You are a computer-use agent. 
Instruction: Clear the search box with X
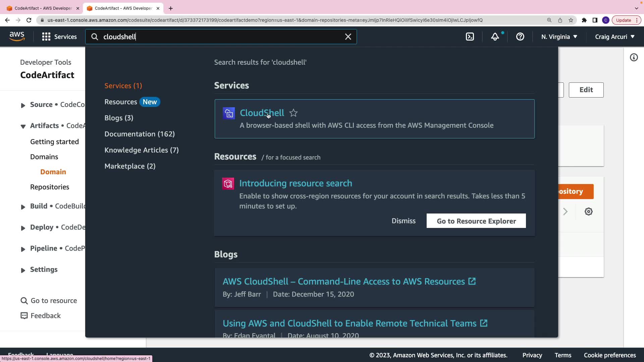coord(348,37)
